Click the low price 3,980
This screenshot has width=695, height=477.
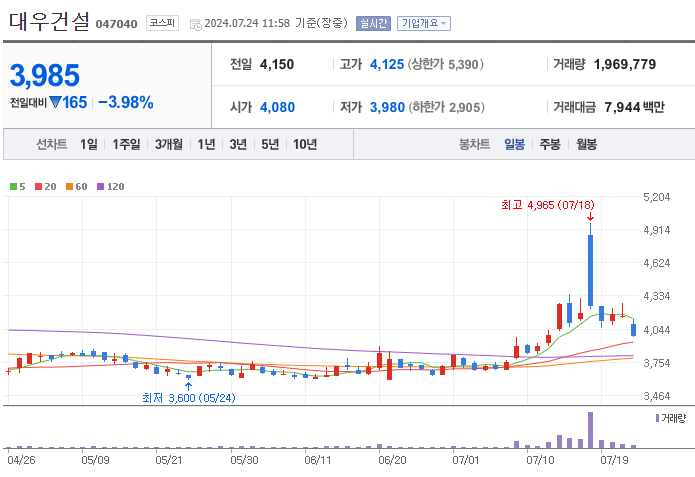(x=387, y=107)
